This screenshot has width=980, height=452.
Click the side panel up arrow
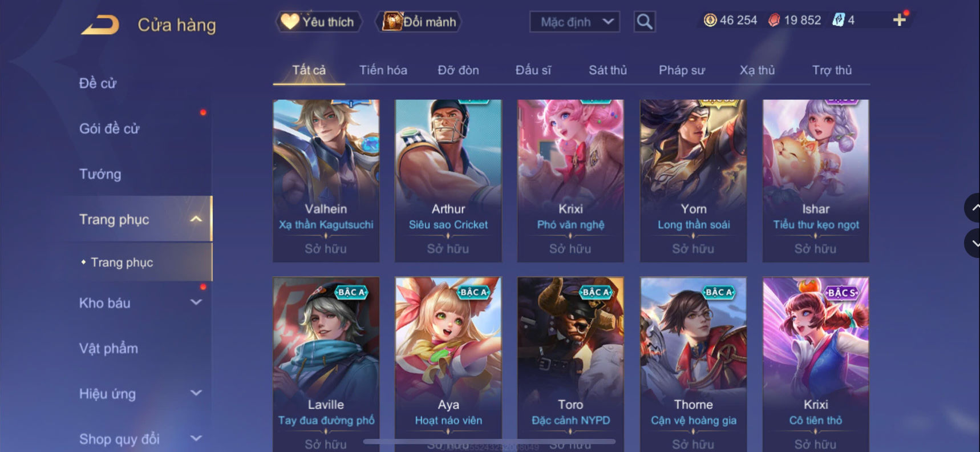click(x=973, y=208)
